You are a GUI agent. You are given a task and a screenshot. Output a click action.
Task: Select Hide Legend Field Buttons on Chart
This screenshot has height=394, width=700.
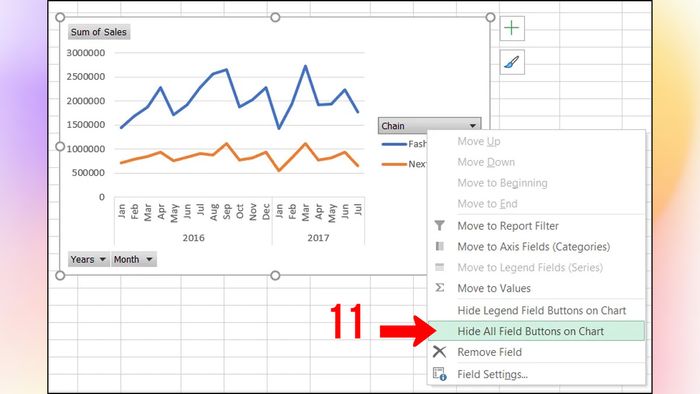click(536, 310)
